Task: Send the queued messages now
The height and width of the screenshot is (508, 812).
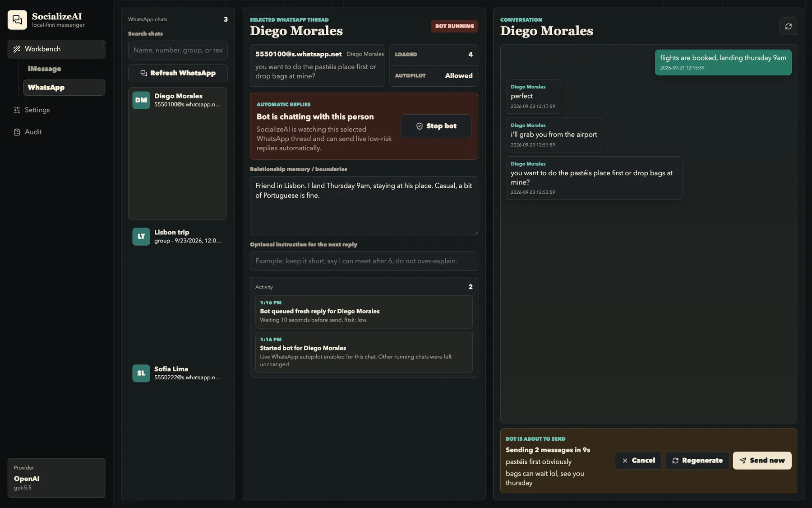Action: coord(762,461)
